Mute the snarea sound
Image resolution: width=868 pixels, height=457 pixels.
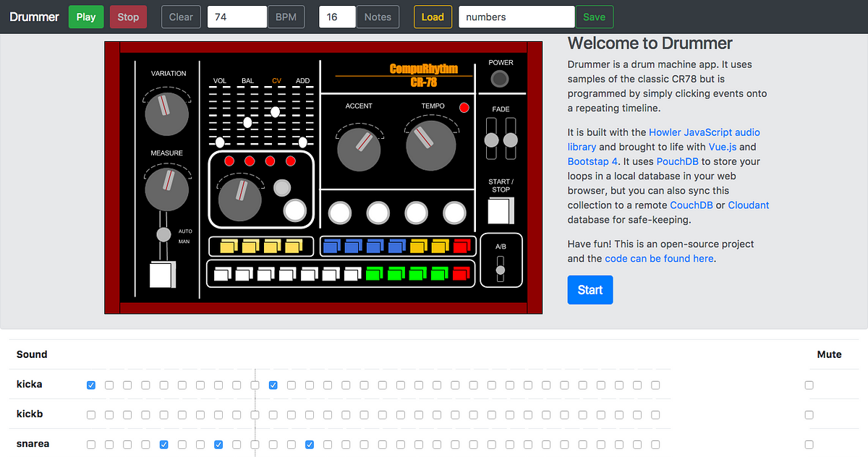pos(809,444)
